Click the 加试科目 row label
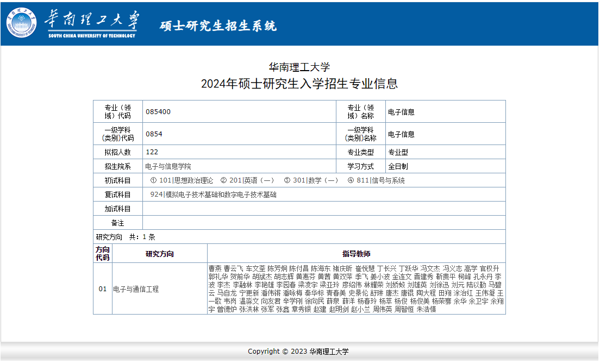 click(118, 209)
